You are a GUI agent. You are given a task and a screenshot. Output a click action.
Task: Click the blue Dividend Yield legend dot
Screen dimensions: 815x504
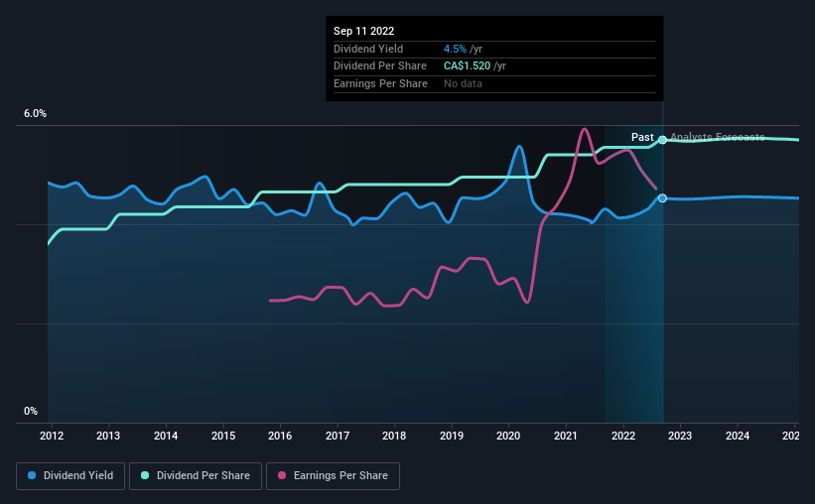(x=32, y=475)
